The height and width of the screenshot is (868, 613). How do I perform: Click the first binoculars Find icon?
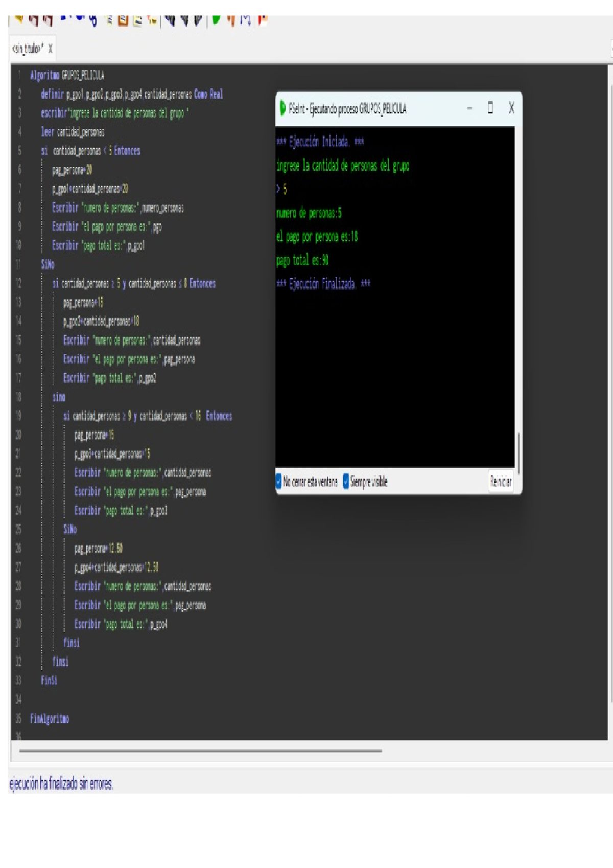tap(170, 19)
